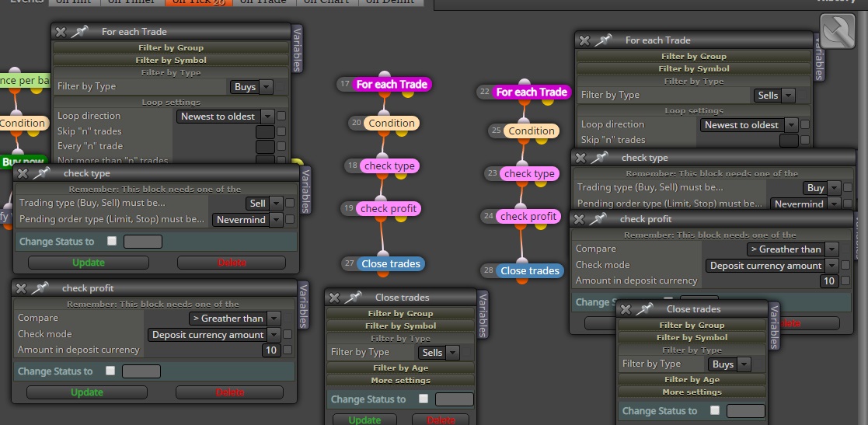This screenshot has width=868, height=425.
Task: Expand More settings in Close trades Buys
Action: [692, 392]
